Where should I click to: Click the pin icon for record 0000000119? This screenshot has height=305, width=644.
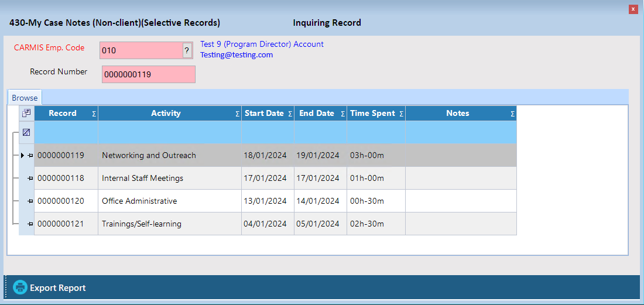pyautogui.click(x=30, y=156)
